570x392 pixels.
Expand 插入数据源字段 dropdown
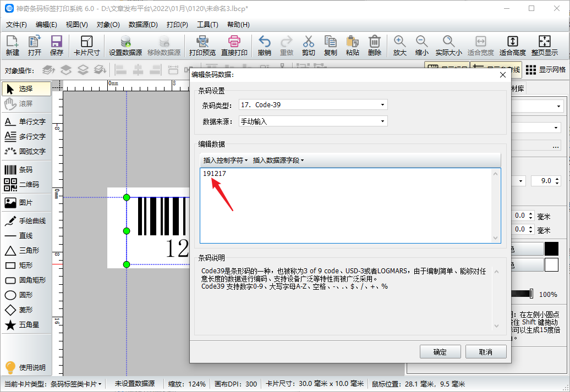pos(278,160)
